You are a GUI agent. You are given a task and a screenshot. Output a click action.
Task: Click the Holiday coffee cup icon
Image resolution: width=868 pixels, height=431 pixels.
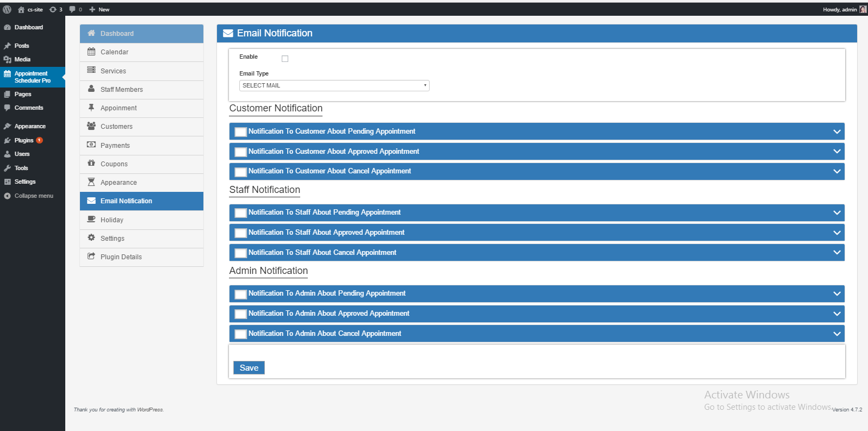pyautogui.click(x=91, y=220)
